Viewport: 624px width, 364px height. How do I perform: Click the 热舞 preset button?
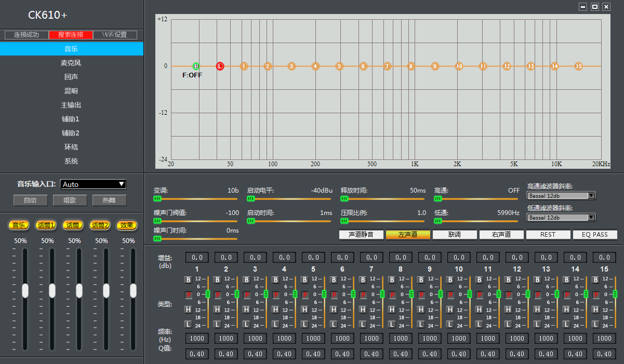[x=109, y=200]
